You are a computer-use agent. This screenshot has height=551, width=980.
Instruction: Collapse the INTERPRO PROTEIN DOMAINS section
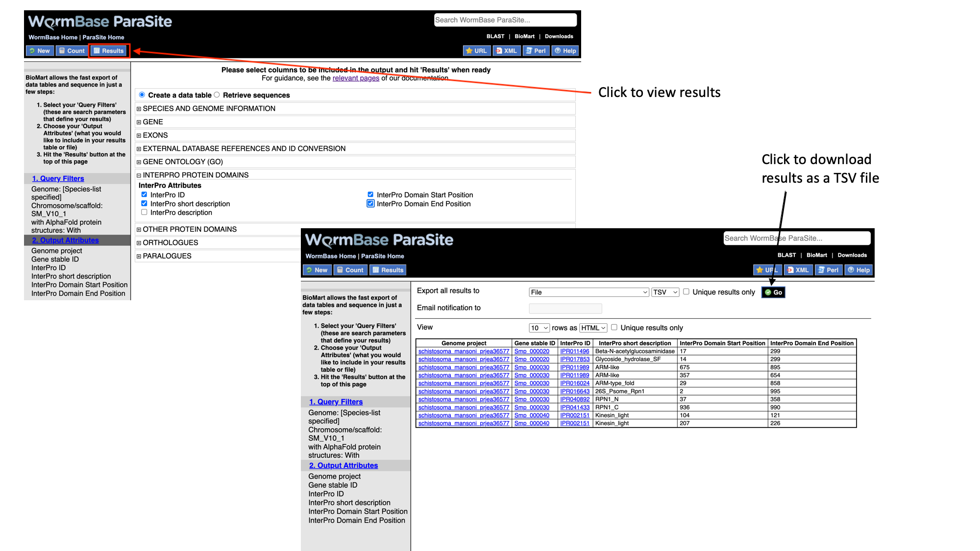[139, 175]
